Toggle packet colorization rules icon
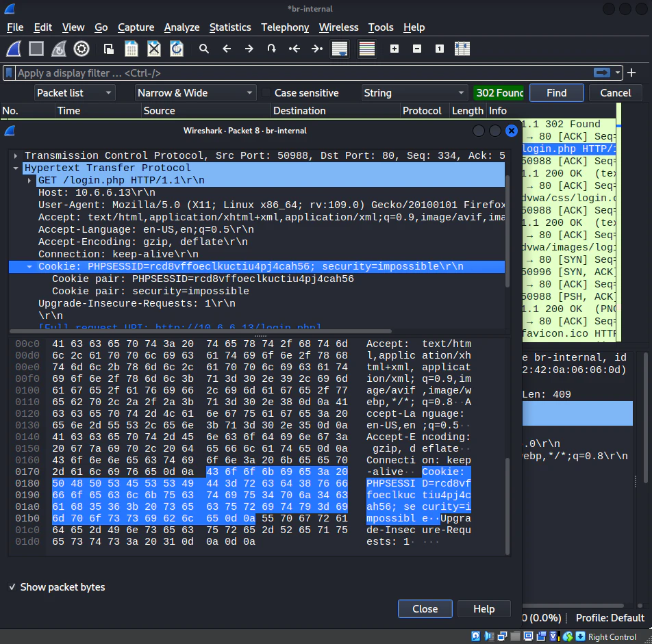This screenshot has height=644, width=652. (367, 49)
